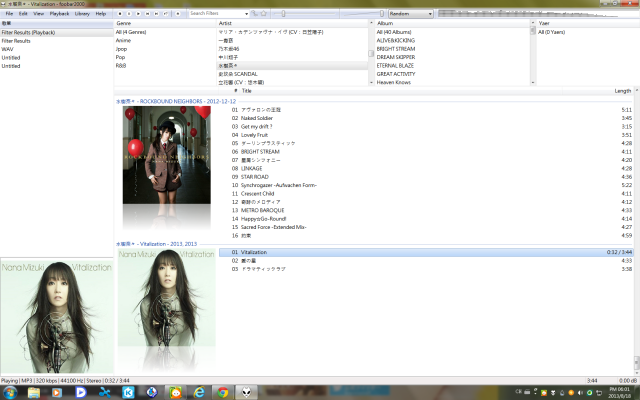Select track 04 Lovely Fruit
This screenshot has width=640, height=400.
426,135
